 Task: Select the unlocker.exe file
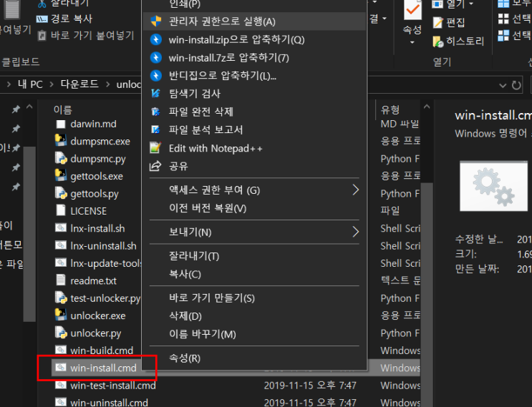coord(97,316)
